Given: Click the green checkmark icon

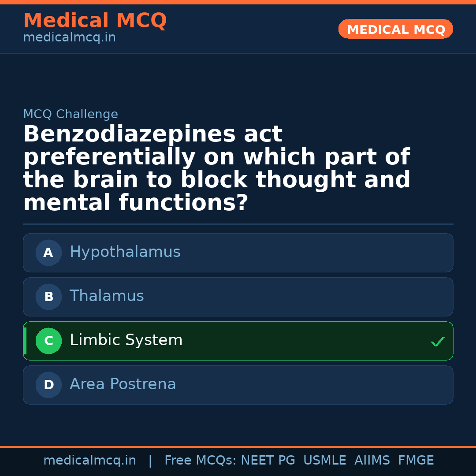Looking at the screenshot, I should coord(437,342).
